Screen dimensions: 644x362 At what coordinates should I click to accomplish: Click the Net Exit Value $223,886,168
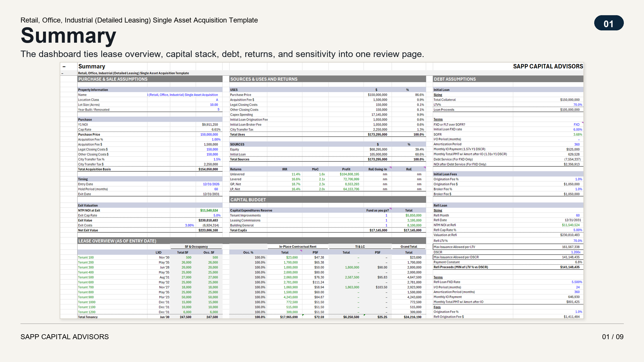(x=208, y=230)
